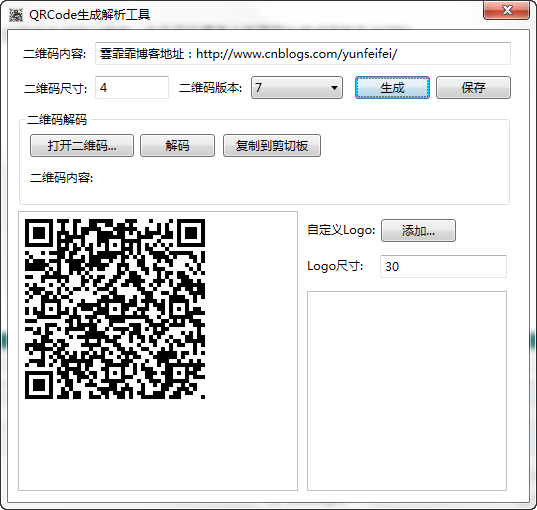Focus the Logo尺寸 field showing 30
This screenshot has width=537, height=510.
(443, 266)
